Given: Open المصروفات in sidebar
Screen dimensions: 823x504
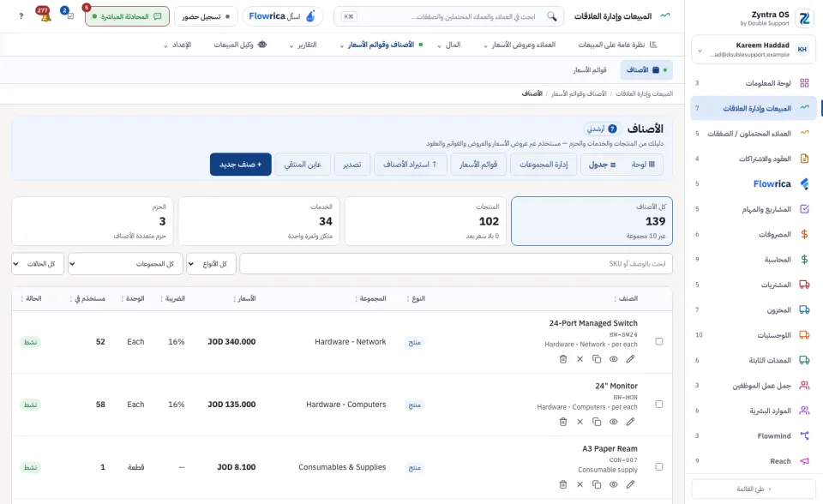Looking at the screenshot, I should pos(754,234).
